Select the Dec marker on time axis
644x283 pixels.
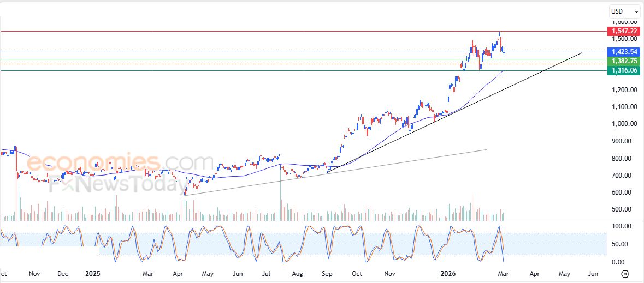tap(62, 274)
